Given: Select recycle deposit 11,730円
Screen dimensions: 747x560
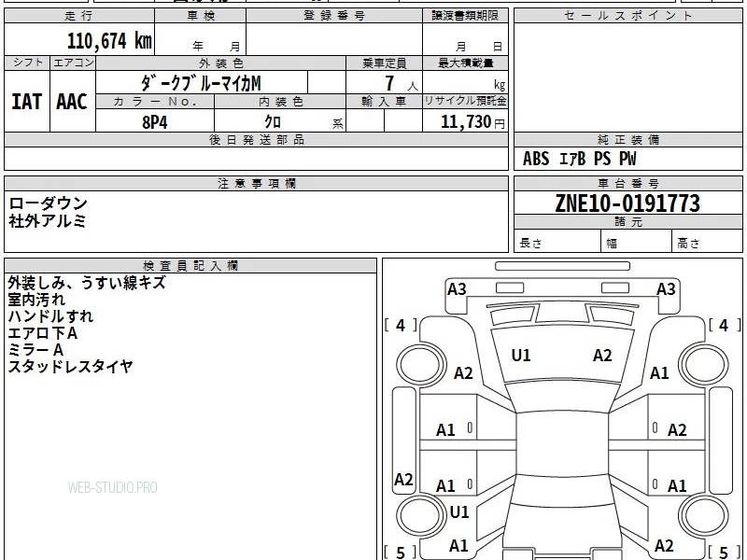Looking at the screenshot, I should [x=472, y=122].
